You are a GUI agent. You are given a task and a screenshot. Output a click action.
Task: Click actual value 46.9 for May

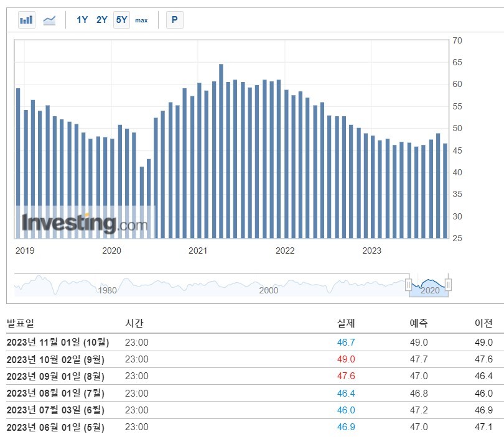pyautogui.click(x=346, y=427)
